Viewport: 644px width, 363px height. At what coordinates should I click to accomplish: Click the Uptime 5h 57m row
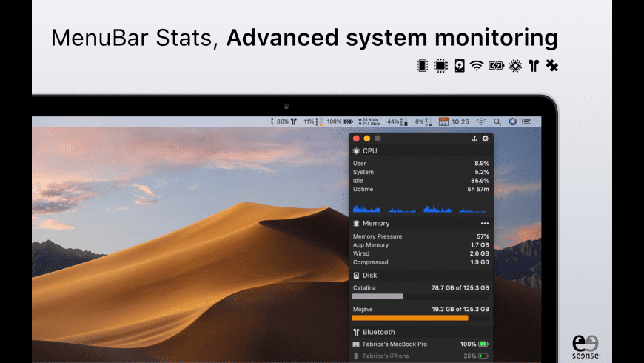tap(421, 190)
